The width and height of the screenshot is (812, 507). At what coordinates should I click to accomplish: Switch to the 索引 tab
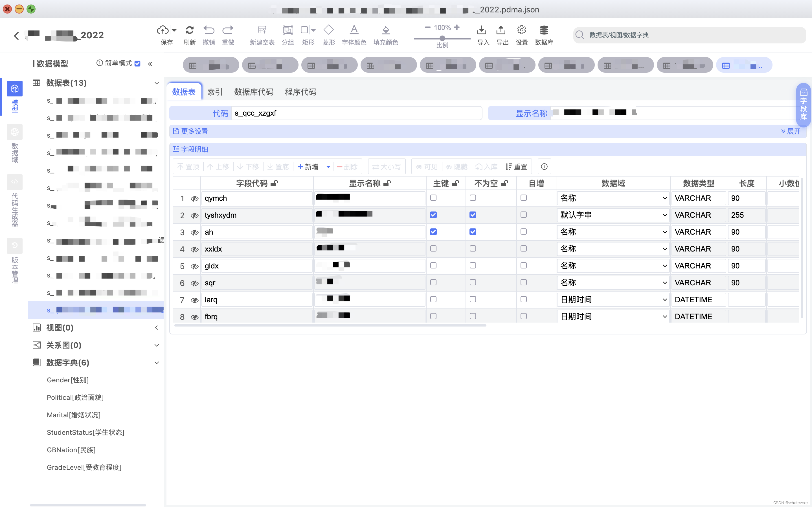[x=214, y=92]
